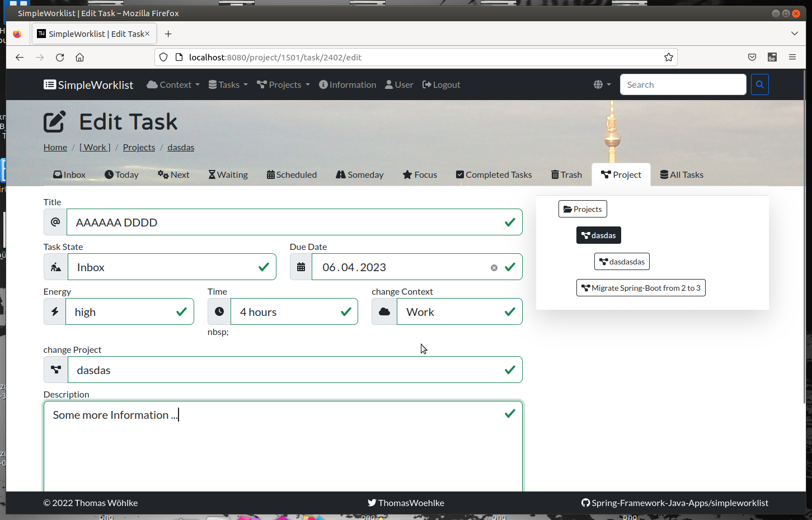Switch to the Focus tab
812x520 pixels.
[x=420, y=175]
